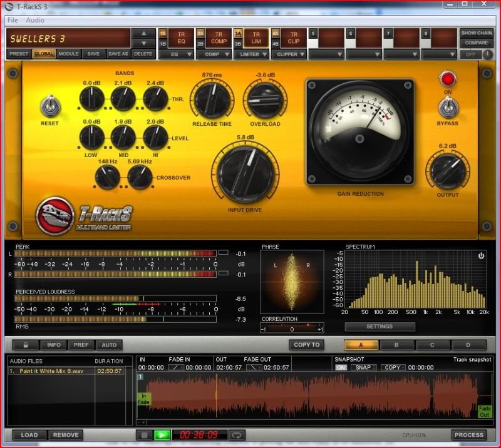Toggle the OFF button beside the compare knob
This screenshot has height=448, width=501.
[470, 54]
